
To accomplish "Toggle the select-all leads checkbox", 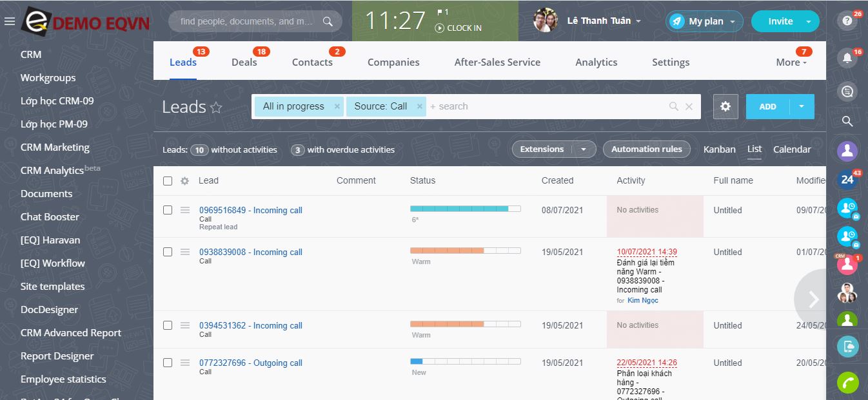I will 168,181.
